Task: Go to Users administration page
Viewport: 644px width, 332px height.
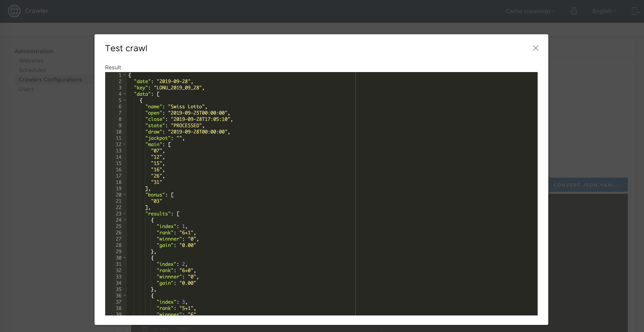Action: pyautogui.click(x=26, y=89)
